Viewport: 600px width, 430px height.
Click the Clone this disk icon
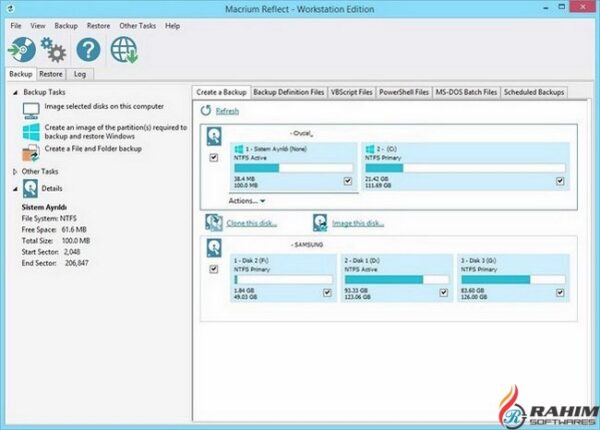(x=214, y=223)
